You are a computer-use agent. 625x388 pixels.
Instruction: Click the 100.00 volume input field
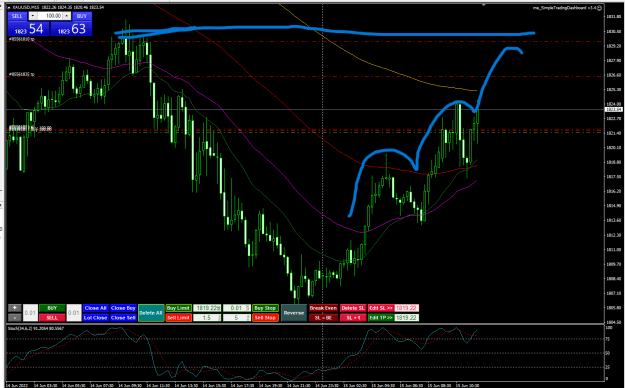pos(50,16)
